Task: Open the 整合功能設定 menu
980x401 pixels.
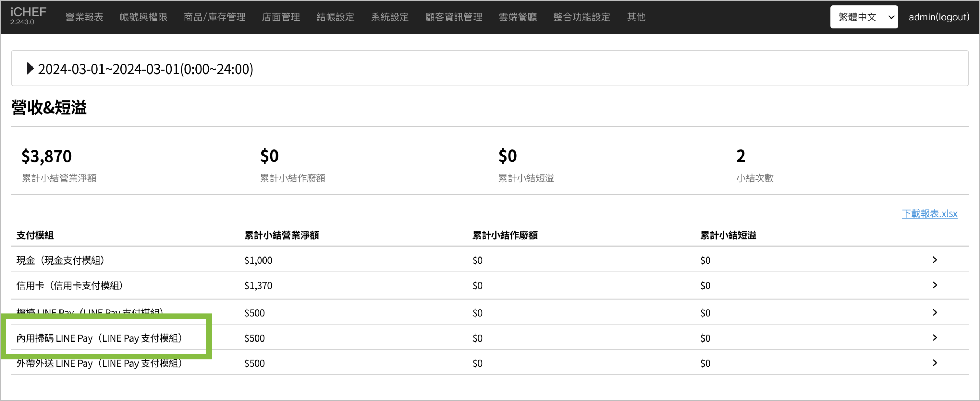Action: click(581, 17)
